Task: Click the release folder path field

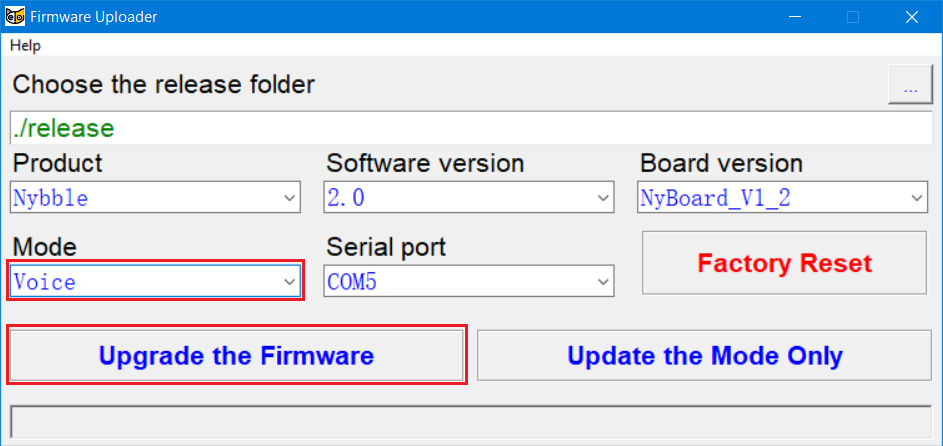Action: 470,128
